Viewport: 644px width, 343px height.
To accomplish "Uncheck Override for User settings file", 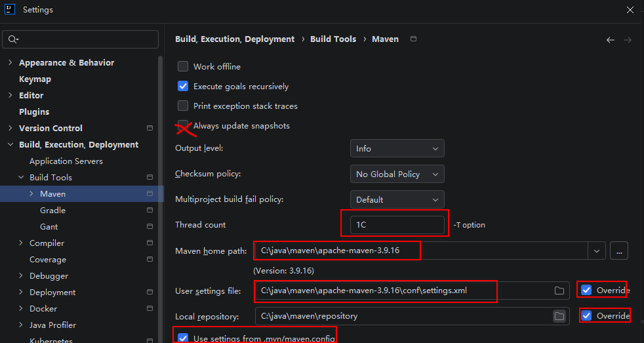I will point(586,290).
